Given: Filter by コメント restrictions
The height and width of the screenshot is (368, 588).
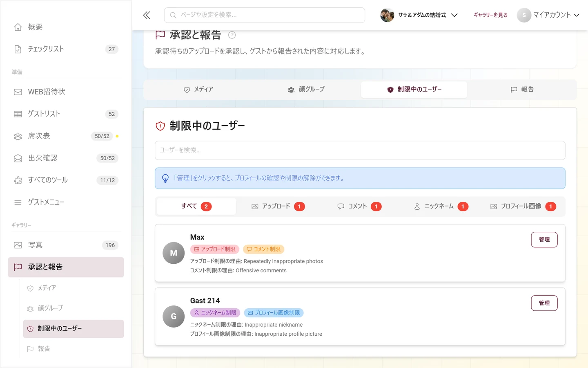Looking at the screenshot, I should (x=359, y=206).
